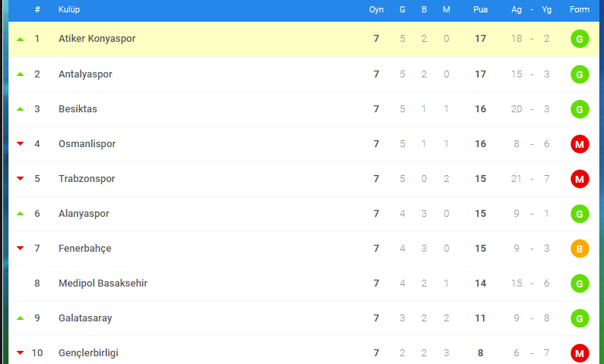Click the Ag goals-for column header

[x=516, y=9]
